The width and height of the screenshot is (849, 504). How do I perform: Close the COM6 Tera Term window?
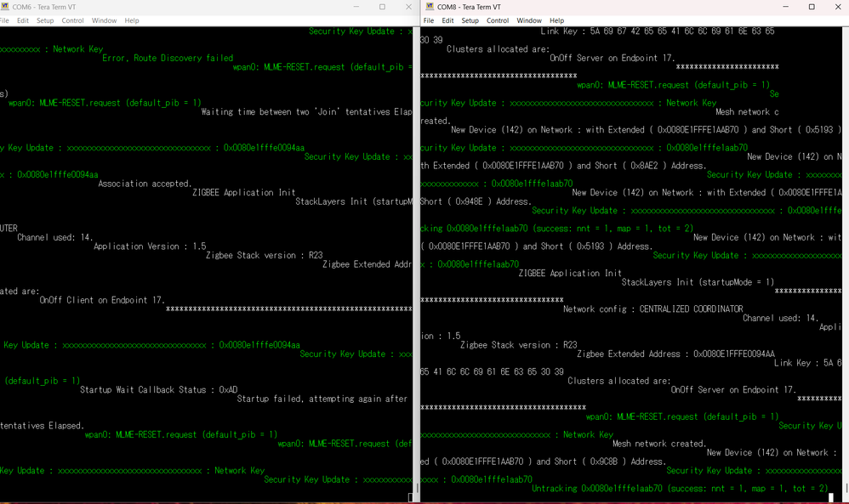point(408,7)
